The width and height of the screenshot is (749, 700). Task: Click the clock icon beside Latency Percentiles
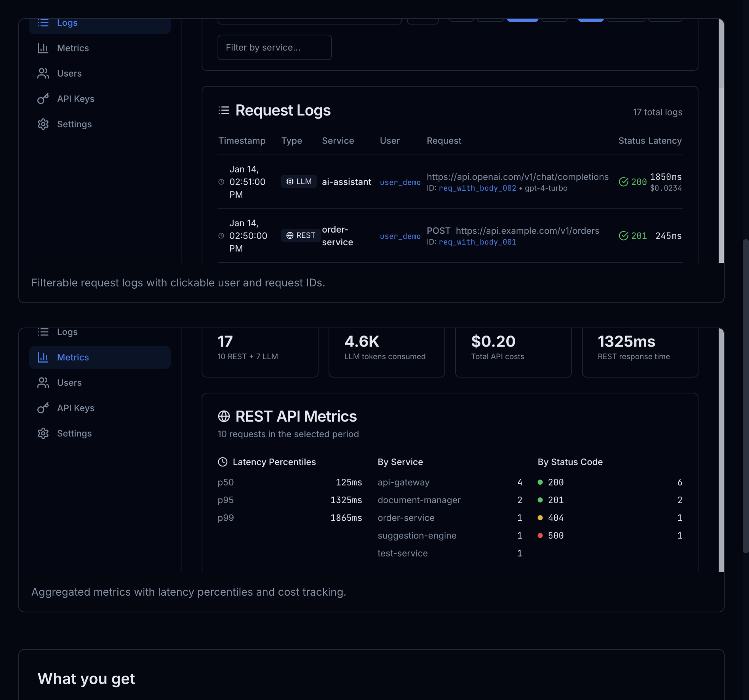222,462
